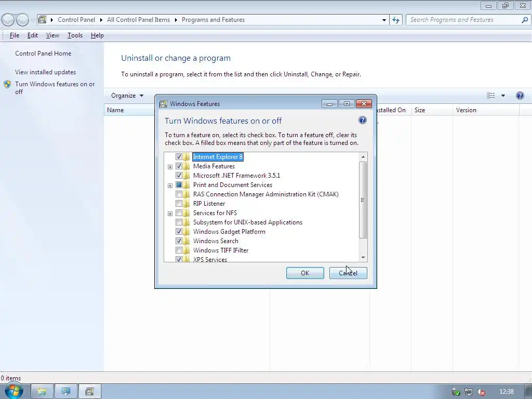This screenshot has height=399, width=532.
Task: Open the Windows Start menu
Action: [14, 391]
